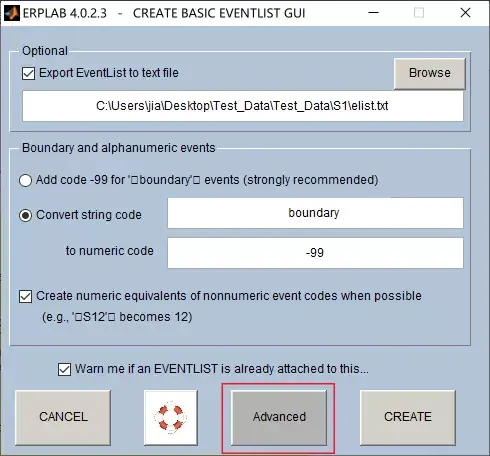This screenshot has width=490, height=456.
Task: Click the CANCEL button
Action: click(63, 417)
